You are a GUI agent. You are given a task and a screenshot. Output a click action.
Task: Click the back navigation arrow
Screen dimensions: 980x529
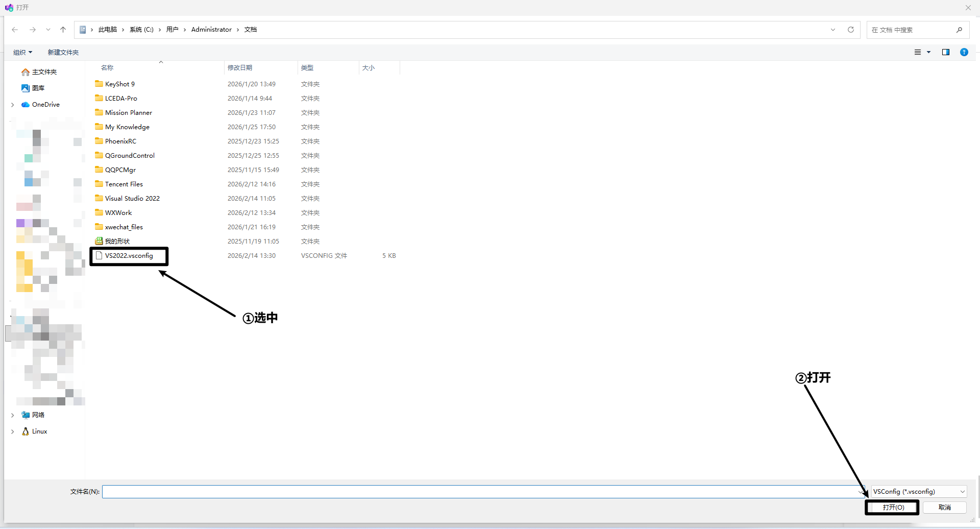15,30
